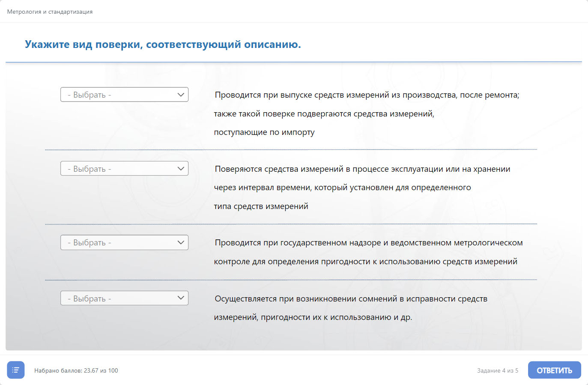Click description starting with Проводится при выпуске
This screenshot has height=385, width=588.
pos(367,95)
